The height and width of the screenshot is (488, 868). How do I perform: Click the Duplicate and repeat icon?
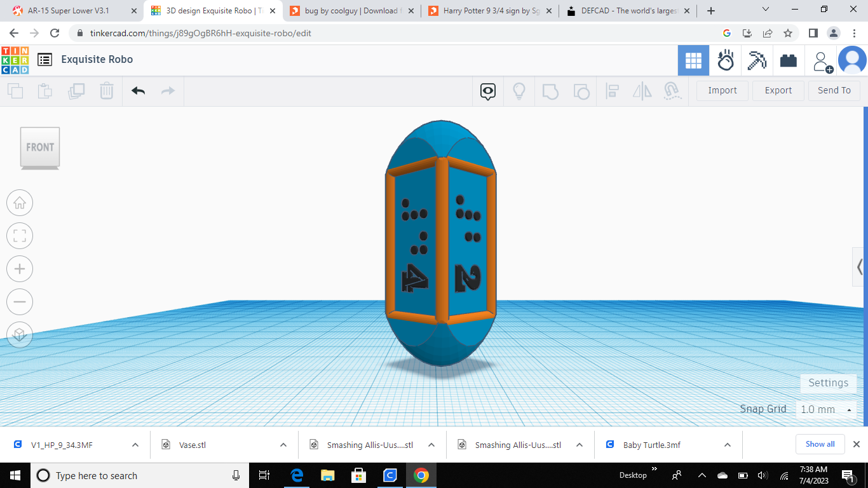click(76, 91)
